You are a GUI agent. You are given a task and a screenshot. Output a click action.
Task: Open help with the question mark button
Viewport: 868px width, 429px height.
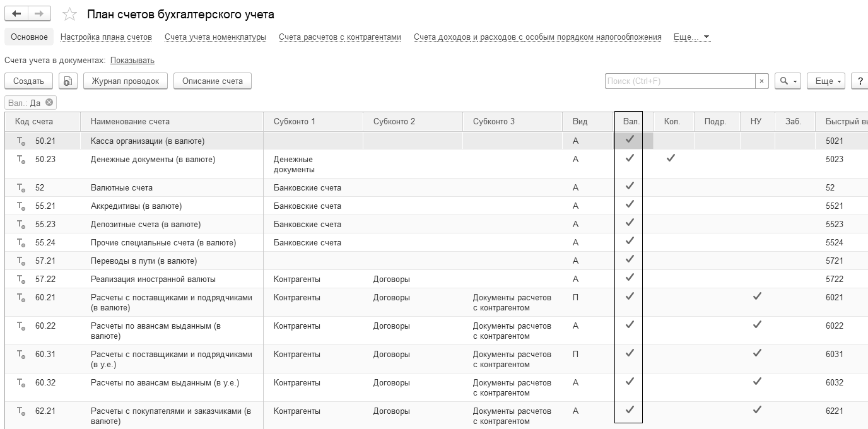[859, 81]
